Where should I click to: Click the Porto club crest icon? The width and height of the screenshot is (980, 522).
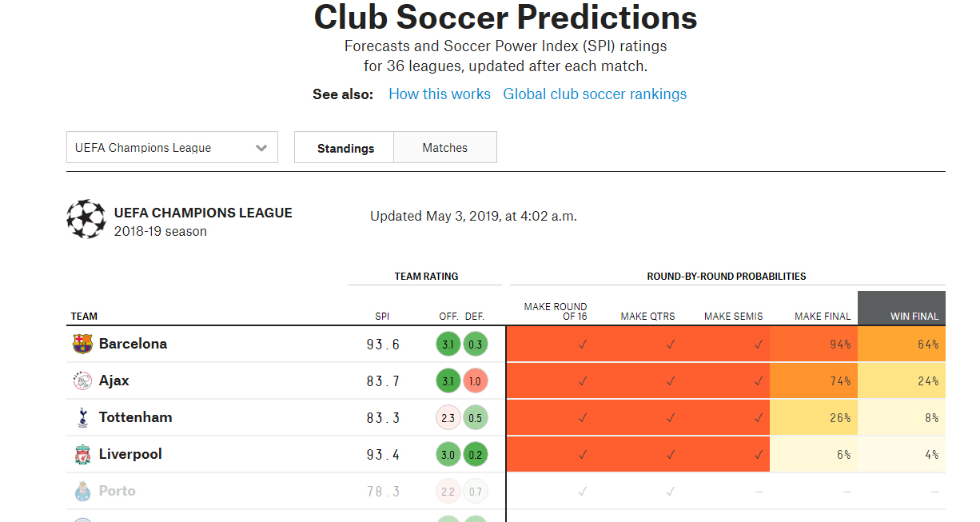(x=82, y=492)
